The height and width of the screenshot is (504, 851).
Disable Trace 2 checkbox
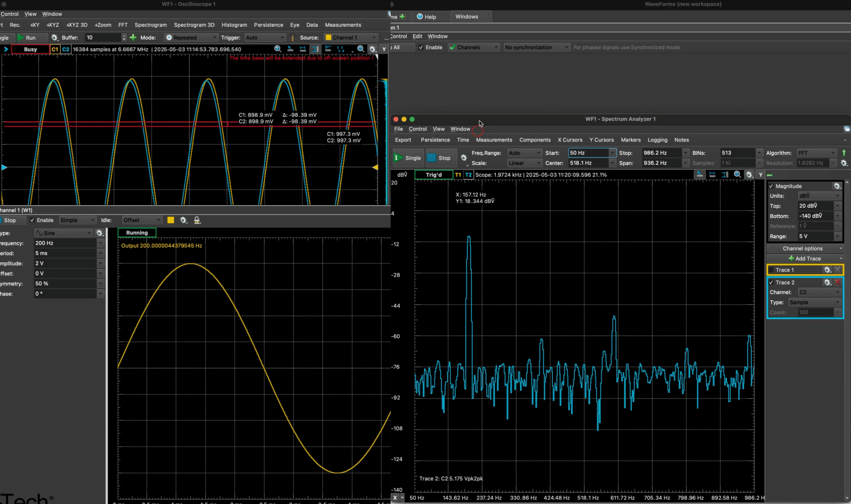pyautogui.click(x=771, y=282)
